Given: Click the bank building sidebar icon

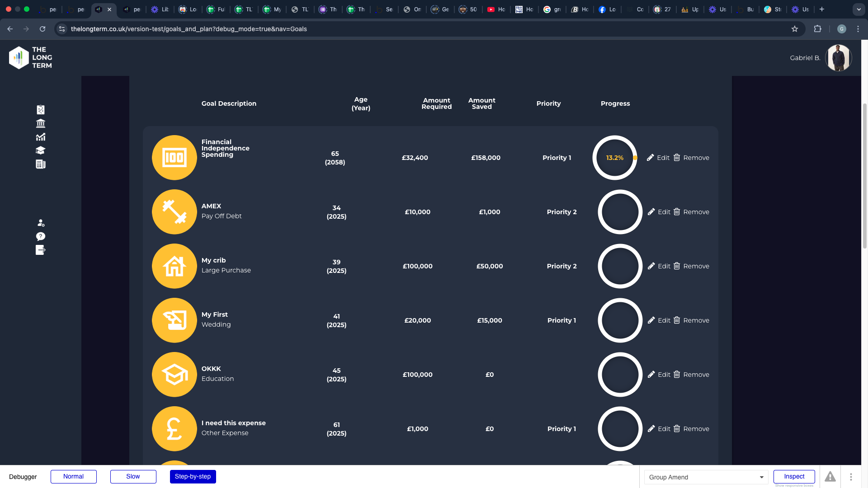Looking at the screenshot, I should tap(41, 123).
